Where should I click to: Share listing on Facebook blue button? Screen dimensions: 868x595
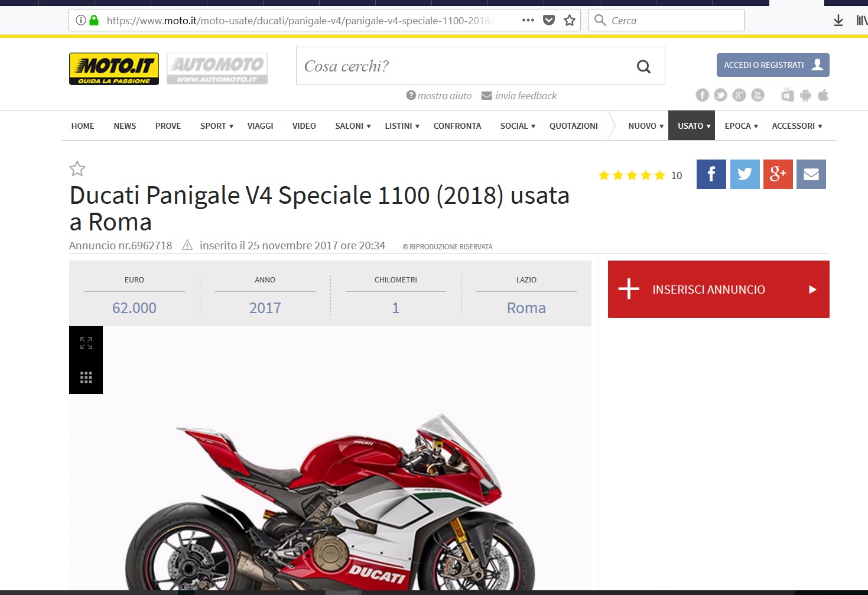point(711,174)
